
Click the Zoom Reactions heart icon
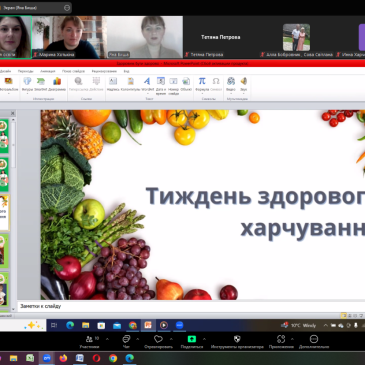point(158,339)
